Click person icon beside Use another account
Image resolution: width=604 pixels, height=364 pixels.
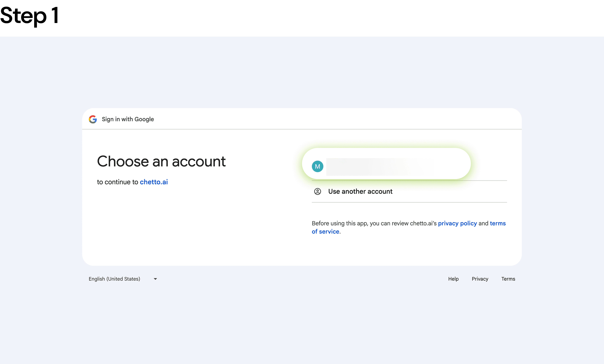point(317,191)
